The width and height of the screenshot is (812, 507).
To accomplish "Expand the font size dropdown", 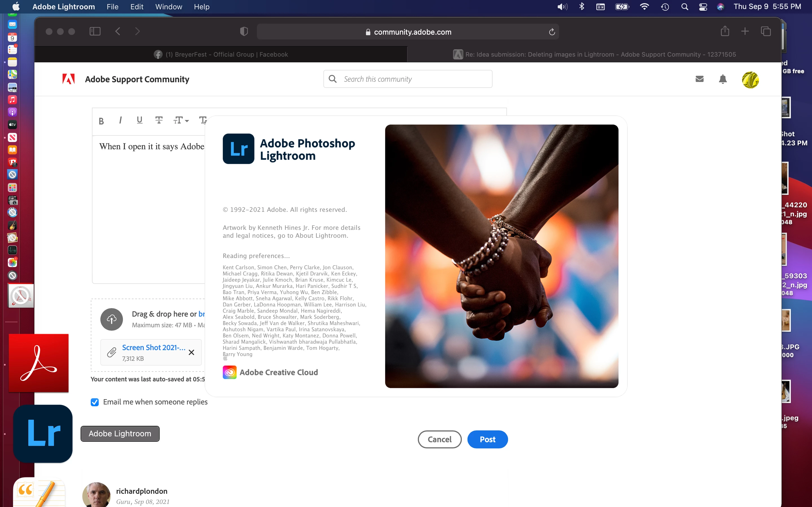I will 181,120.
